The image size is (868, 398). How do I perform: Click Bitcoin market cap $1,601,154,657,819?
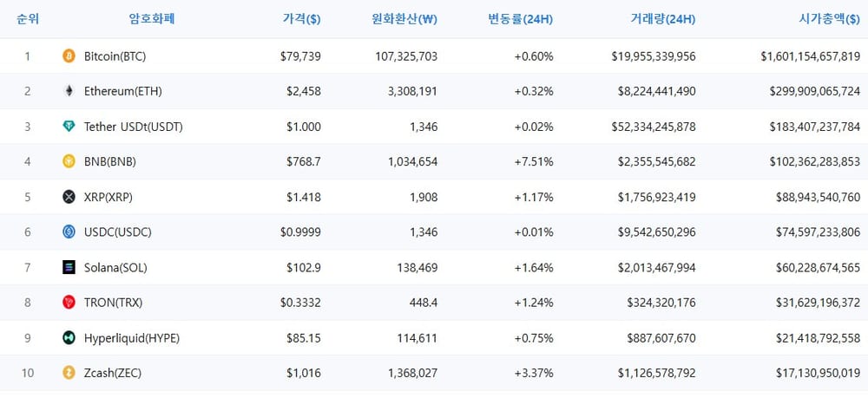tap(811, 55)
